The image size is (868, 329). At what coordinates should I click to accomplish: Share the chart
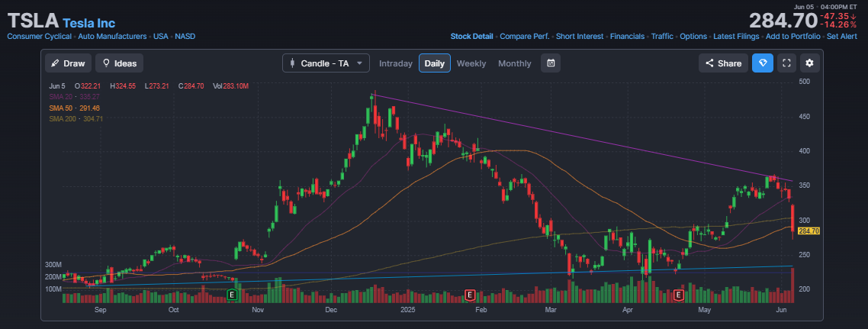click(723, 63)
